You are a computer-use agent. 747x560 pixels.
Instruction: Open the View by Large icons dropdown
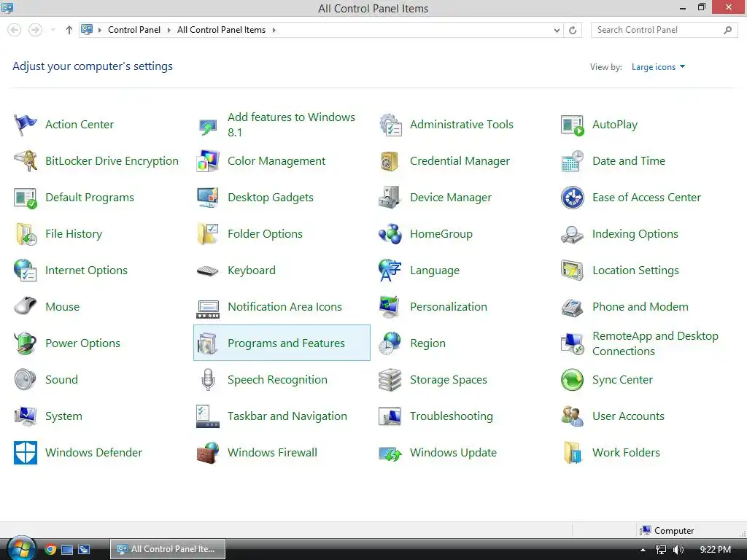658,67
